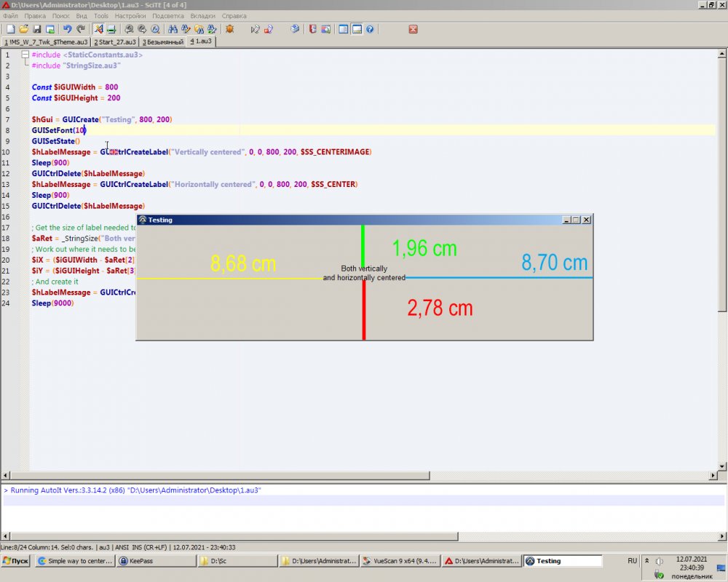The image size is (728, 582).
Task: Click the volume speaker tray icon
Action: tap(660, 561)
